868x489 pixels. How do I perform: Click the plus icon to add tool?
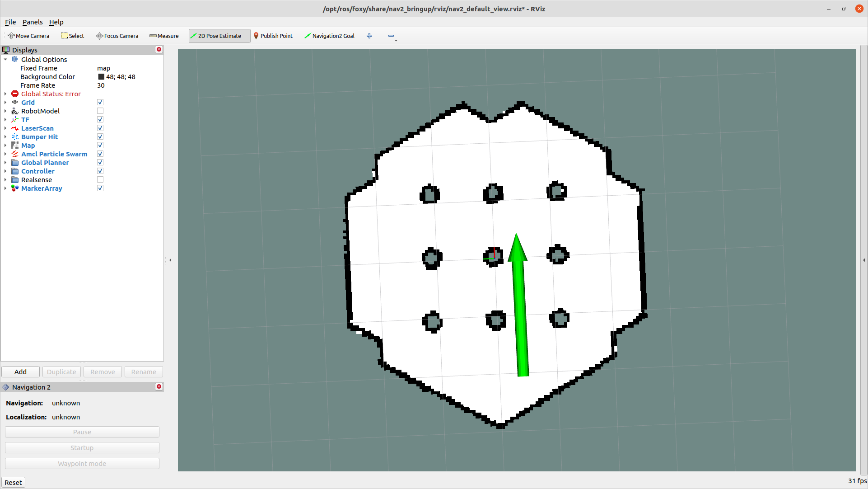pos(369,36)
